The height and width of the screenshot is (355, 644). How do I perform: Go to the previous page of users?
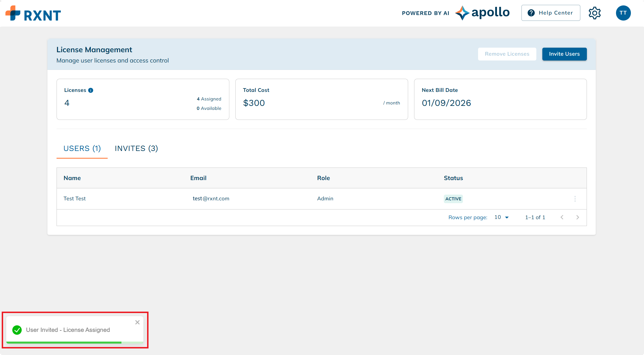click(562, 217)
